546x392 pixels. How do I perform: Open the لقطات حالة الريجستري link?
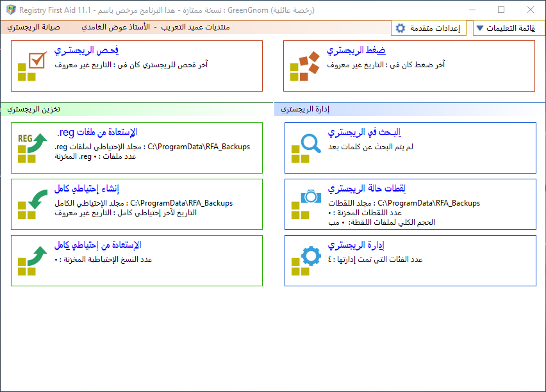click(x=367, y=189)
